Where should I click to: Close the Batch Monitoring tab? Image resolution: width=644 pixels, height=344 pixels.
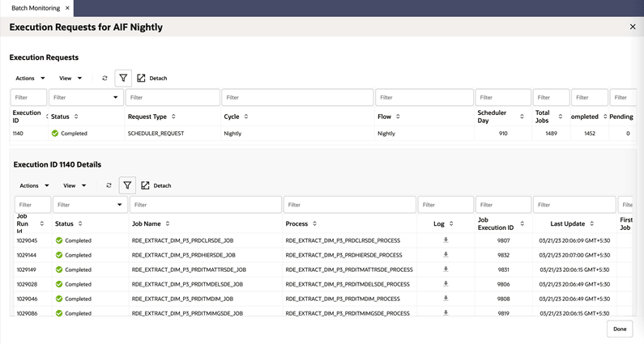tap(67, 8)
